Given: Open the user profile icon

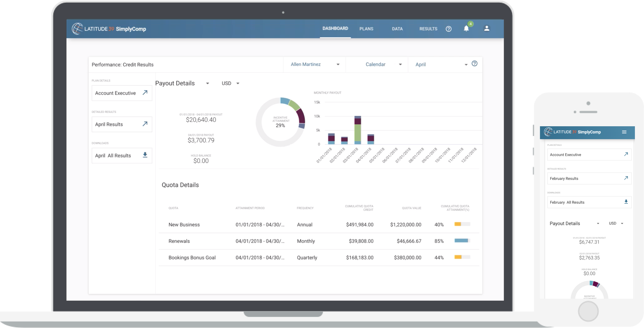Looking at the screenshot, I should point(486,29).
